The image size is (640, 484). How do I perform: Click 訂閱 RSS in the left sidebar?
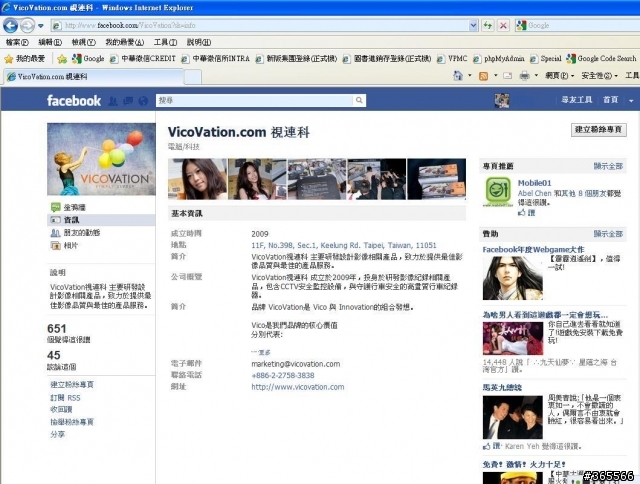[x=65, y=397]
